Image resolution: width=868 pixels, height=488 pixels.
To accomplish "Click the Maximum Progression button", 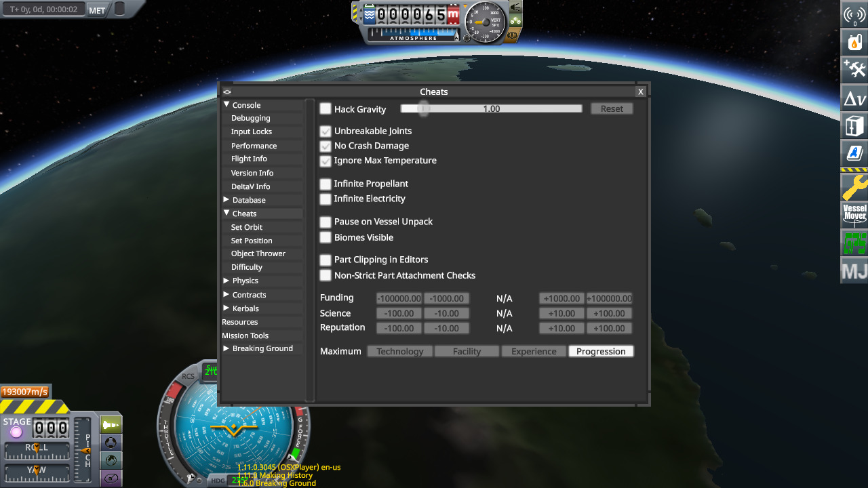I will tap(601, 351).
